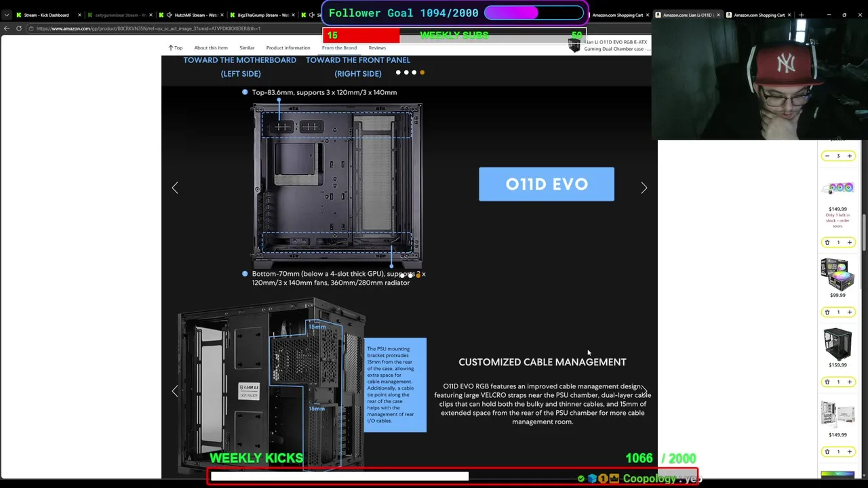The image size is (868, 488).
Task: Show next slide in fan support carousel
Action: coord(644,188)
